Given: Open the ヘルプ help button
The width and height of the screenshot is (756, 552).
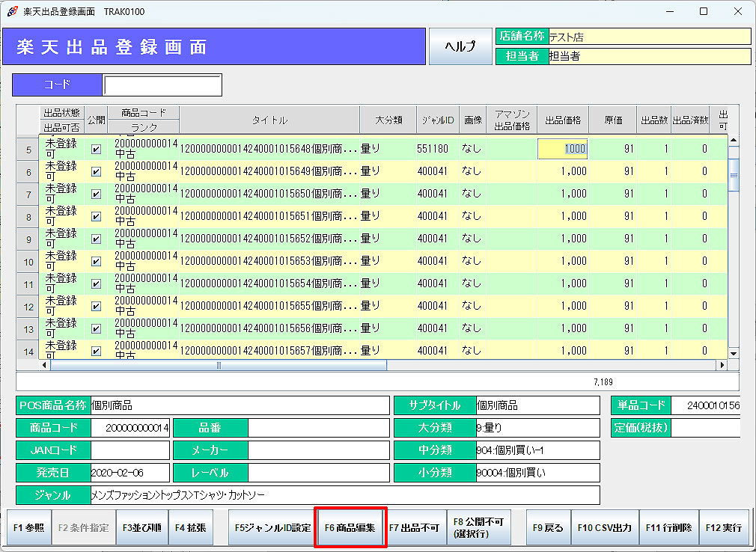Looking at the screenshot, I should pos(460,46).
